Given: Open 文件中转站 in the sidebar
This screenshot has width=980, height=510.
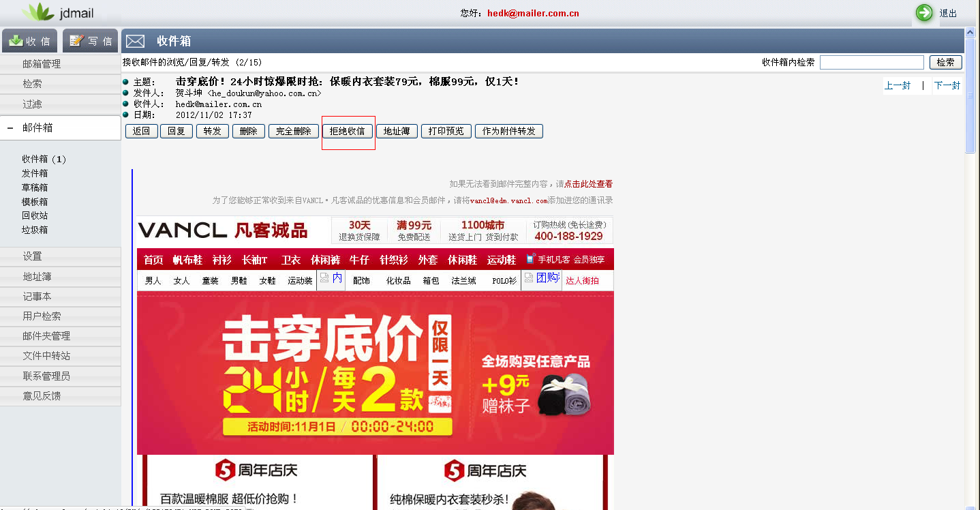Looking at the screenshot, I should coord(46,355).
